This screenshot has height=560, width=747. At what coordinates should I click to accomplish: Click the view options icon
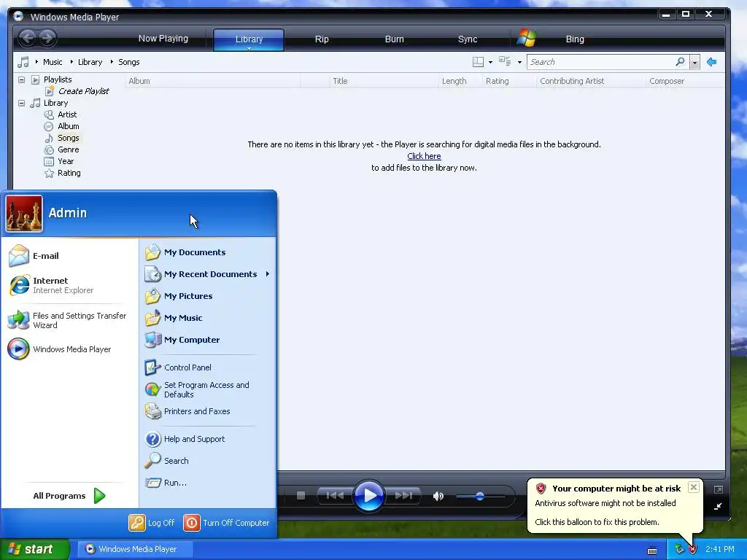pyautogui.click(x=505, y=61)
